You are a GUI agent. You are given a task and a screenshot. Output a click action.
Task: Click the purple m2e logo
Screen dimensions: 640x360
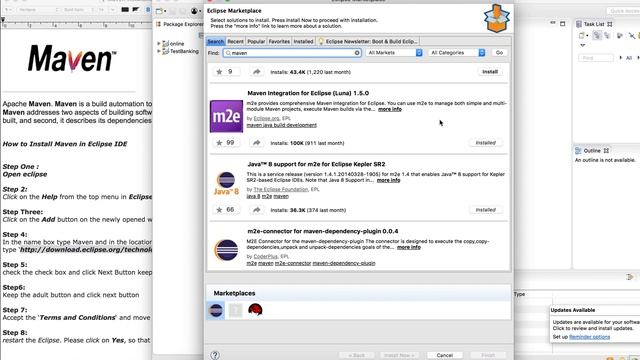[x=226, y=116]
